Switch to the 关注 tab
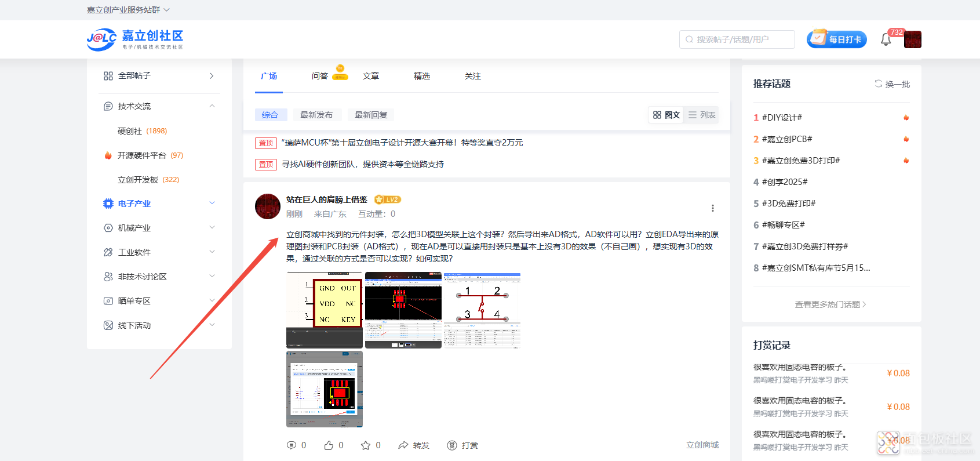 pos(473,76)
